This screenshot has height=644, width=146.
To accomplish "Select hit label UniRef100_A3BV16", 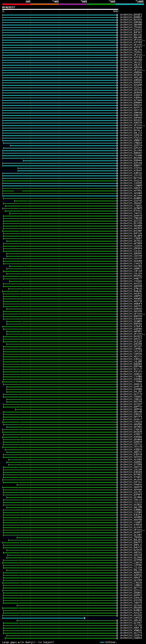I will [x=131, y=173].
